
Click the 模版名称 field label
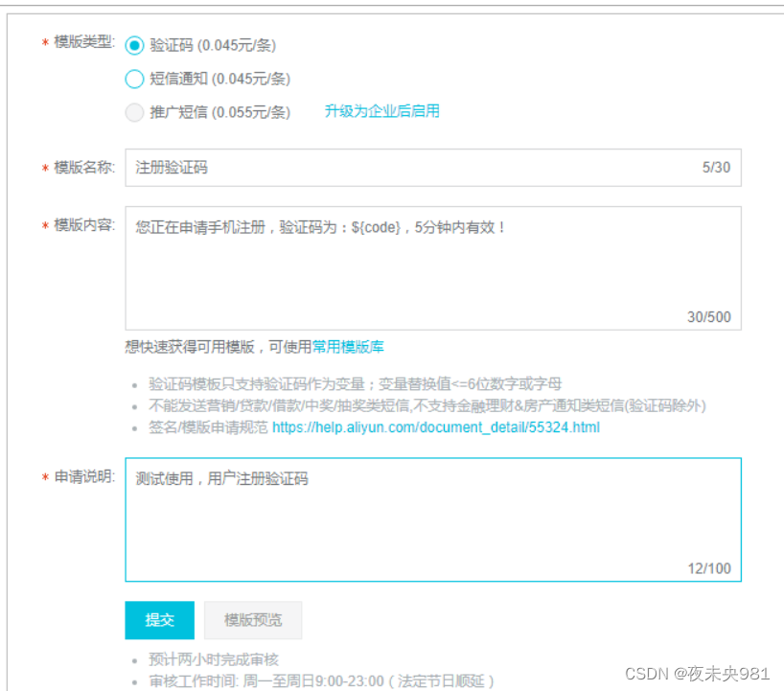click(x=84, y=168)
